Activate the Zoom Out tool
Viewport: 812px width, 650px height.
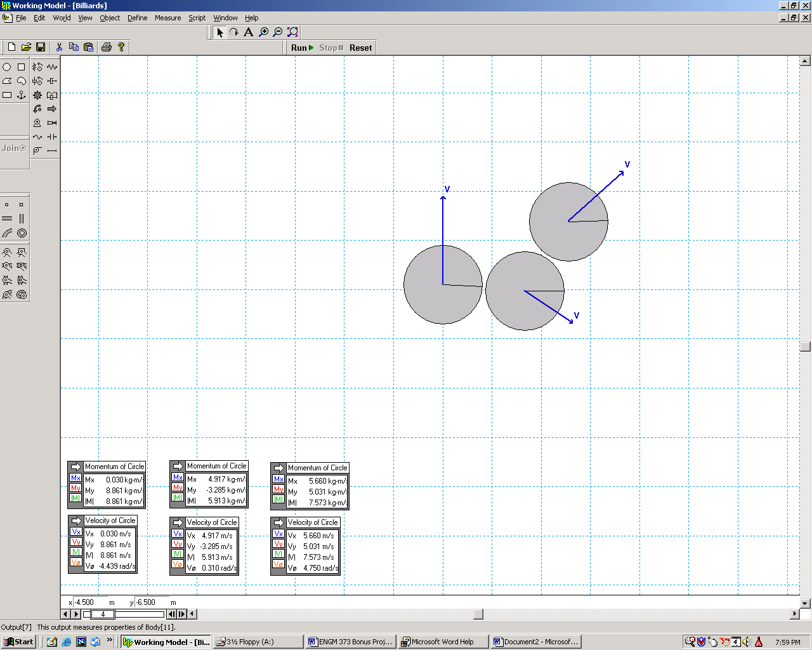click(x=278, y=32)
